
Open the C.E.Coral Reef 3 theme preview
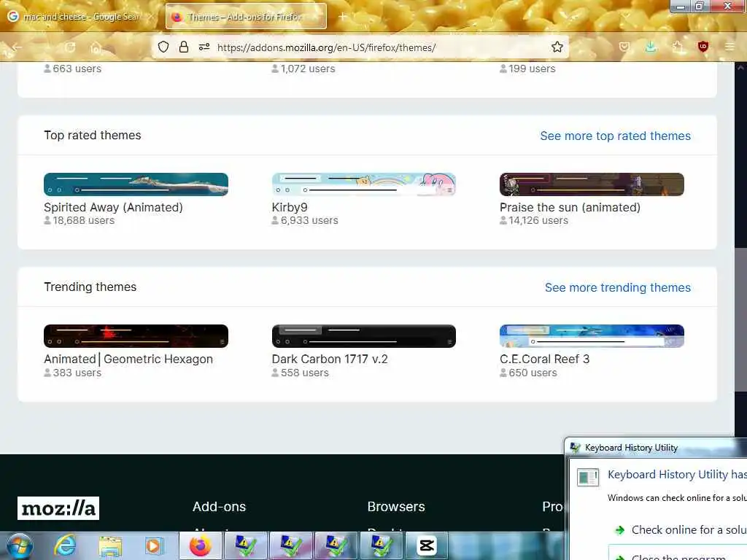(x=592, y=336)
